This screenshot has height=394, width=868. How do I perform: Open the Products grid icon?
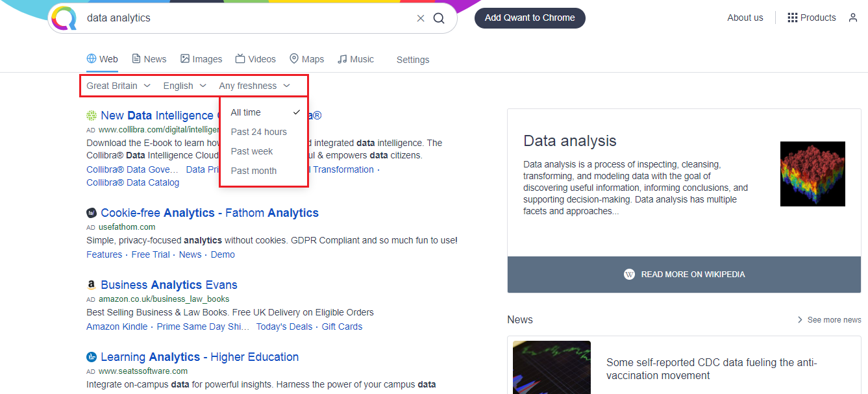coord(792,18)
